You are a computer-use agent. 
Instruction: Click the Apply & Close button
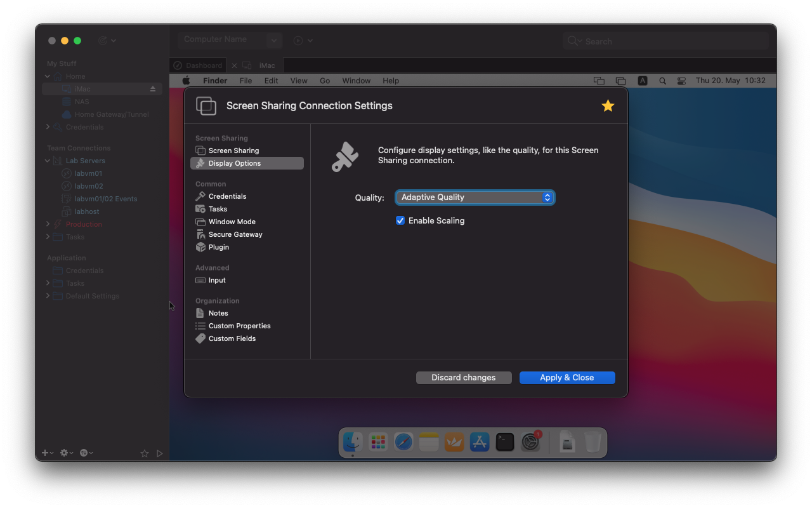coord(566,377)
